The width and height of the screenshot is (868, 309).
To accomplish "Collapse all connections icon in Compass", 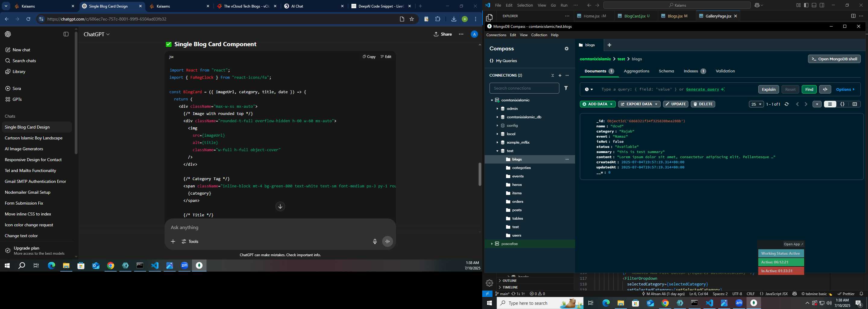I will point(553,75).
